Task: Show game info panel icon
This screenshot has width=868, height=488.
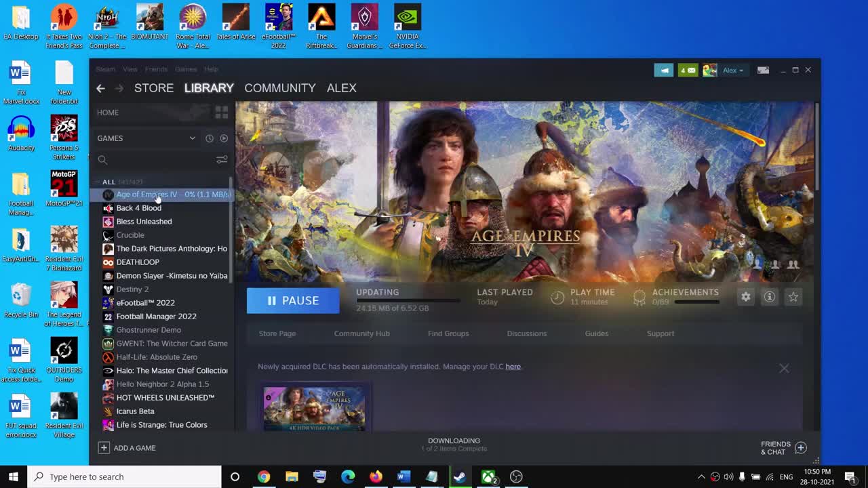Action: [770, 297]
